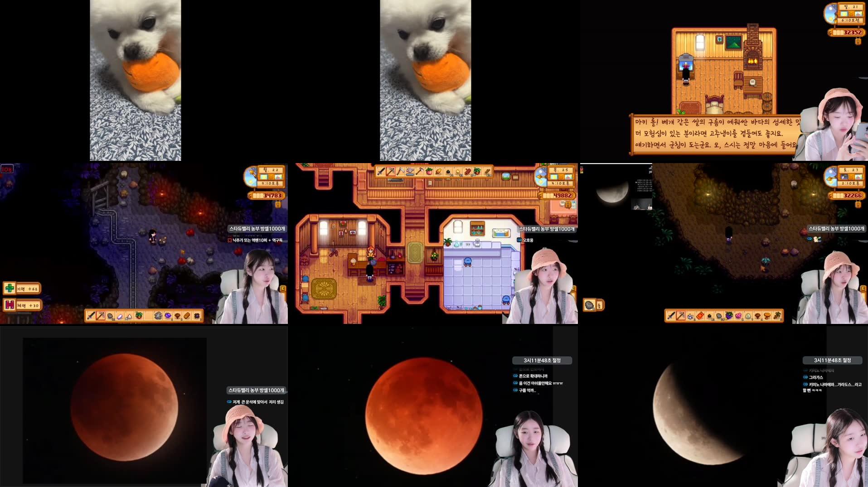Click the 4:10 clock in the store panel
Image resolution: width=868 pixels, height=487 pixels.
tap(561, 183)
